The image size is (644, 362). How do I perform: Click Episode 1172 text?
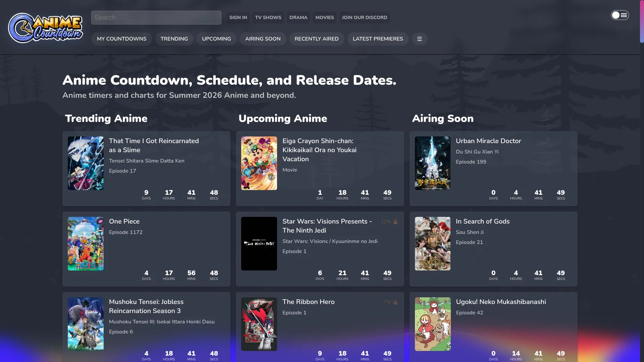(126, 232)
